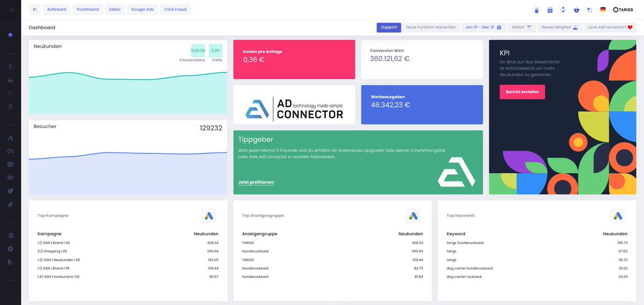Click the four-diamonds icon in header
Viewport: 644px width, 305px height.
coord(563,10)
